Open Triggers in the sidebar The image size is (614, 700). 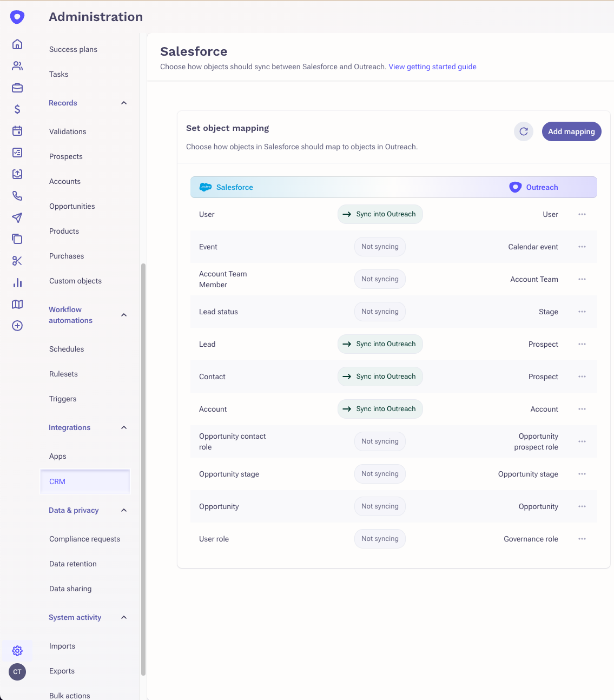(x=63, y=399)
